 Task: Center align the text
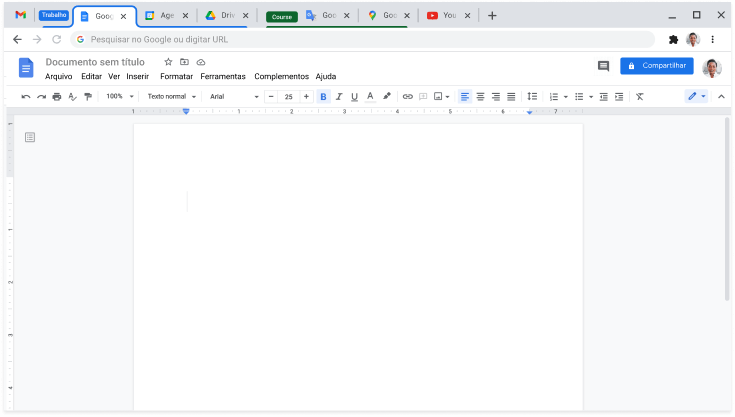point(480,97)
